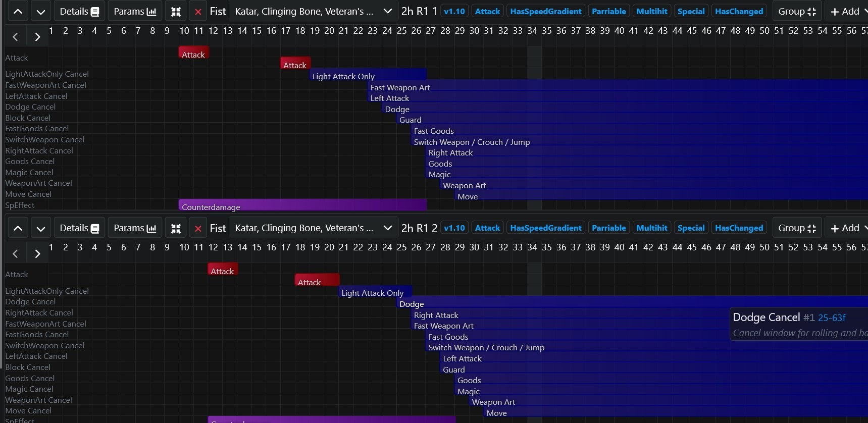The height and width of the screenshot is (423, 868).
Task: Toggle compact view icon for 2h R1 1
Action: click(176, 11)
